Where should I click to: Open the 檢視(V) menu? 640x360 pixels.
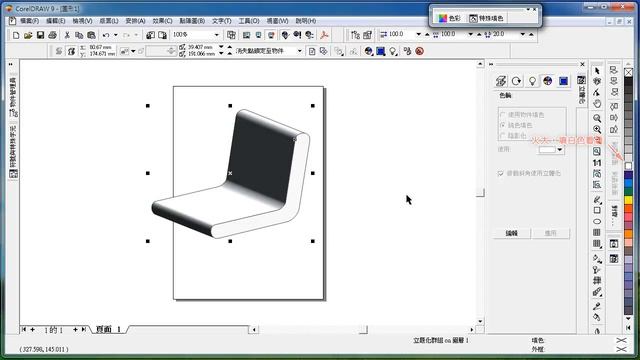coord(82,20)
